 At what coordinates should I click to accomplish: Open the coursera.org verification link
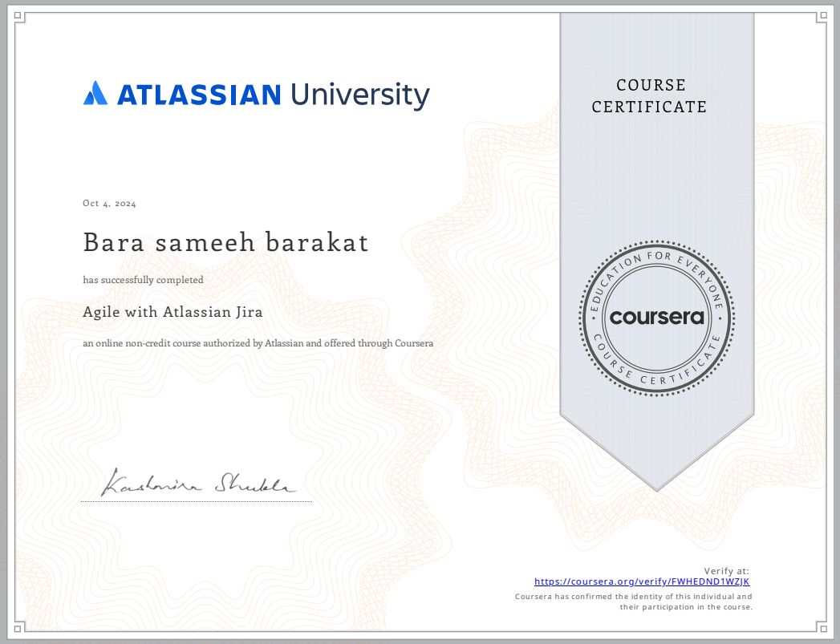click(x=642, y=582)
